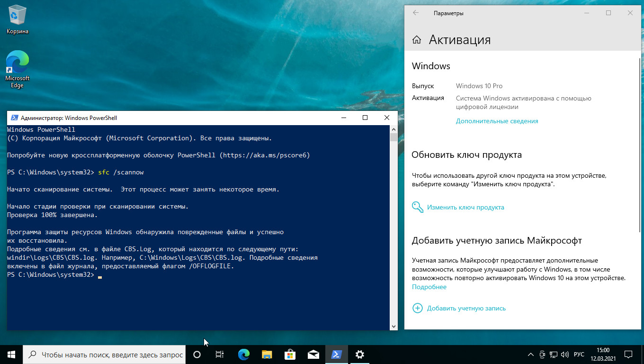
Task: Maximize the Параметры settings window
Action: (608, 13)
